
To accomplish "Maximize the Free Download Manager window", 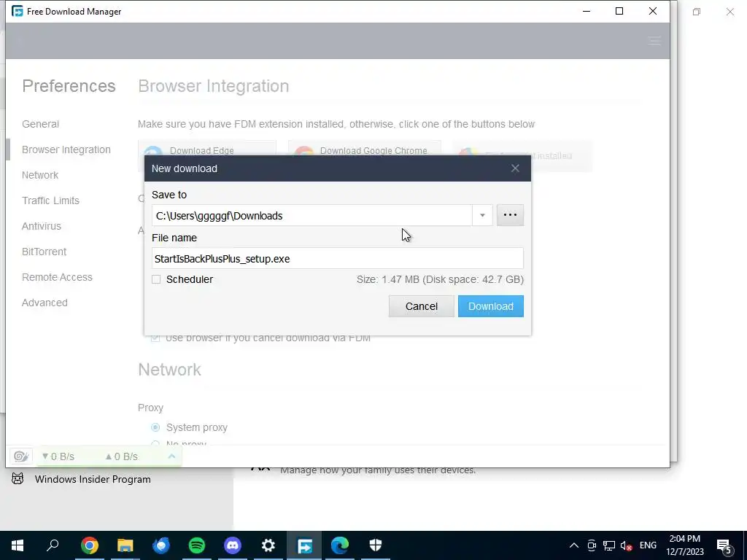I will 619,11.
